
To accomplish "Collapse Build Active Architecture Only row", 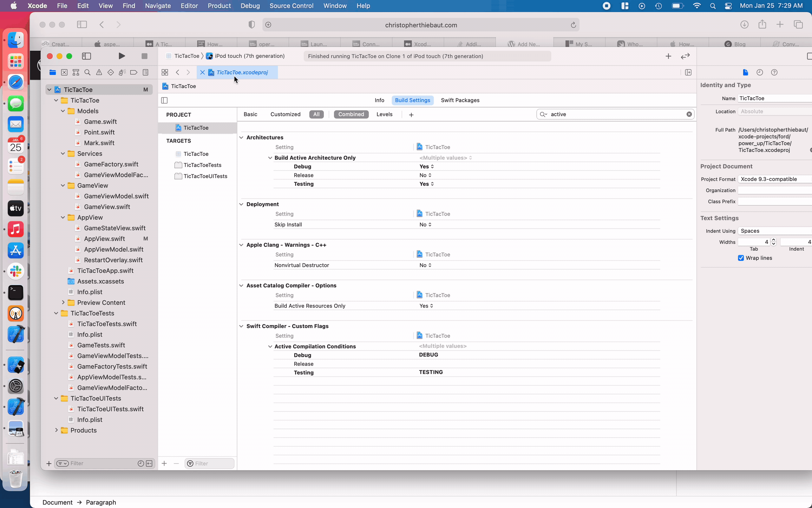I will pos(270,157).
